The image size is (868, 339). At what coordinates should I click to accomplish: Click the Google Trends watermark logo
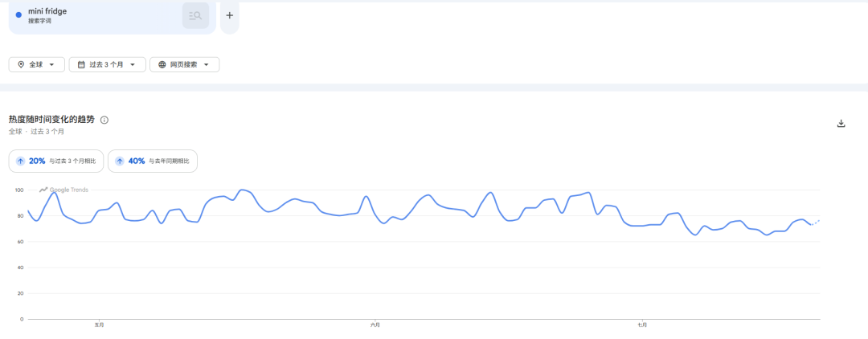pyautogui.click(x=63, y=190)
